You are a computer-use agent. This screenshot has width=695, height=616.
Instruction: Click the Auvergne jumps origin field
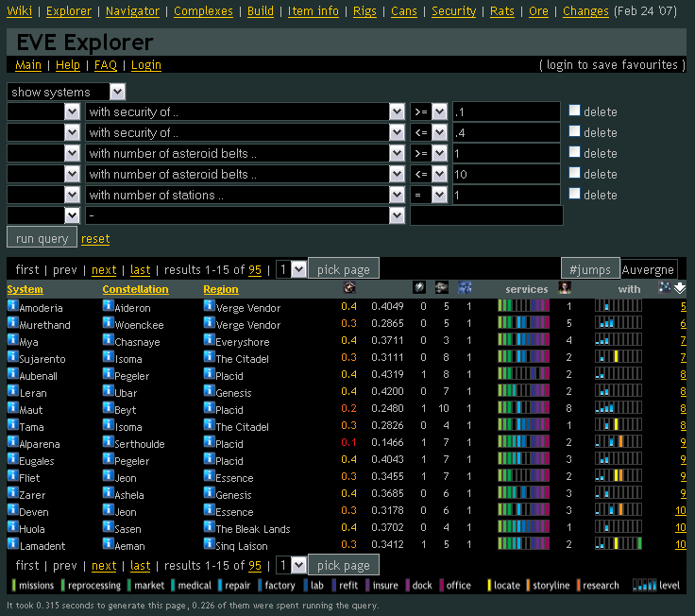point(649,269)
